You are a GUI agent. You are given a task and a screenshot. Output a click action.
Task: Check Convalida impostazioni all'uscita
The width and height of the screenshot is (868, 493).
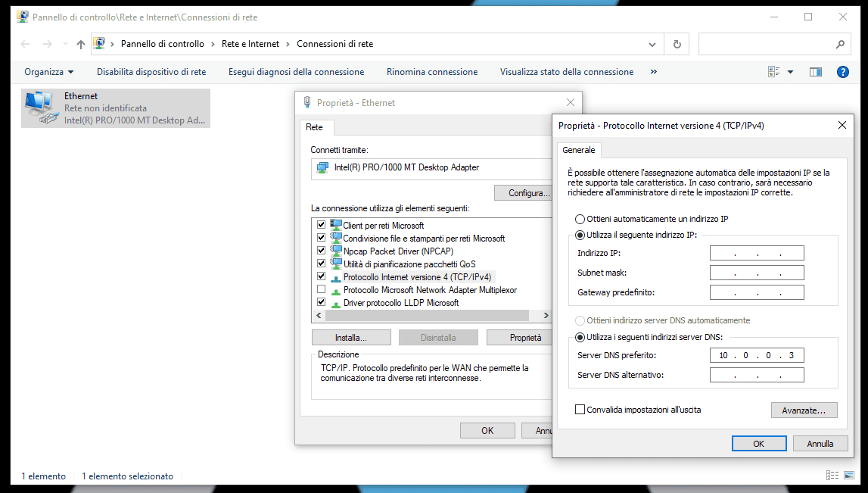click(x=580, y=410)
